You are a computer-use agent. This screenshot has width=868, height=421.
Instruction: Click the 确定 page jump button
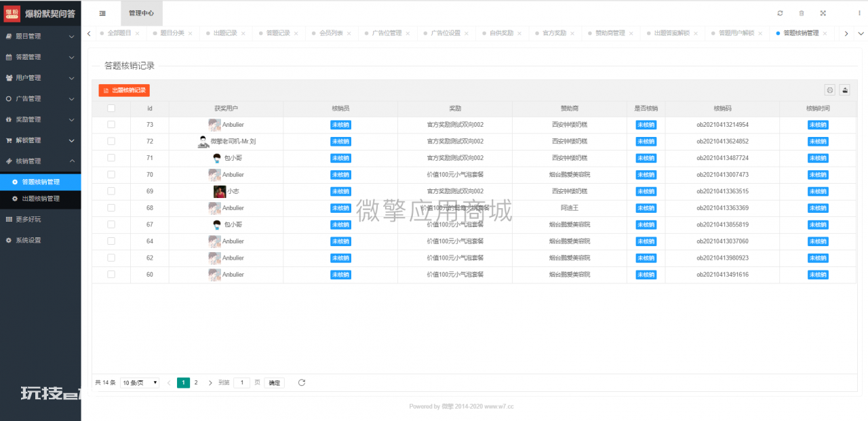coord(274,382)
